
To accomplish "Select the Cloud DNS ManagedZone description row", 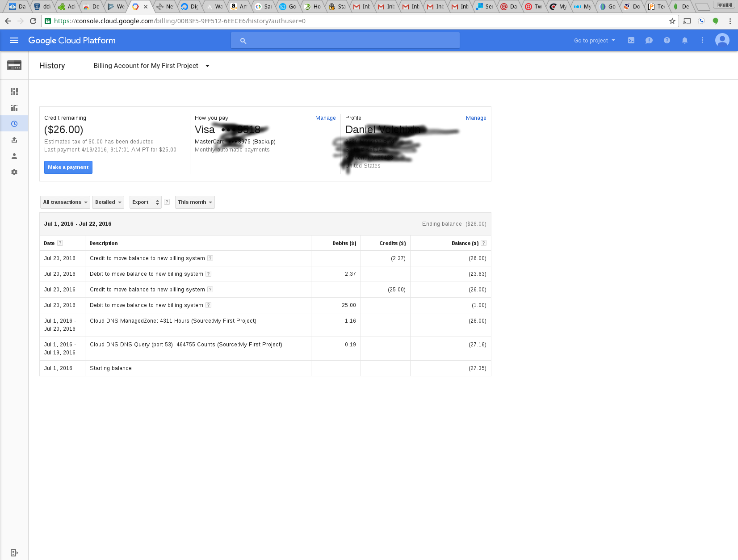I will [173, 321].
